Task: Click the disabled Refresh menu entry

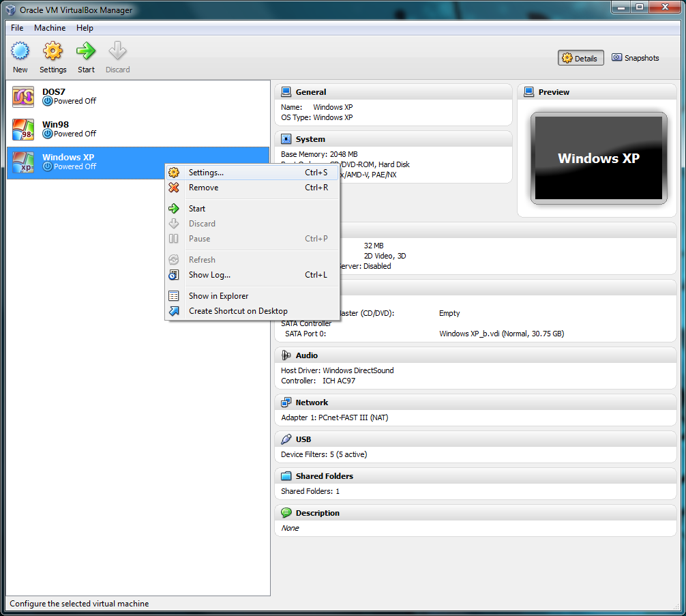Action: [x=252, y=260]
